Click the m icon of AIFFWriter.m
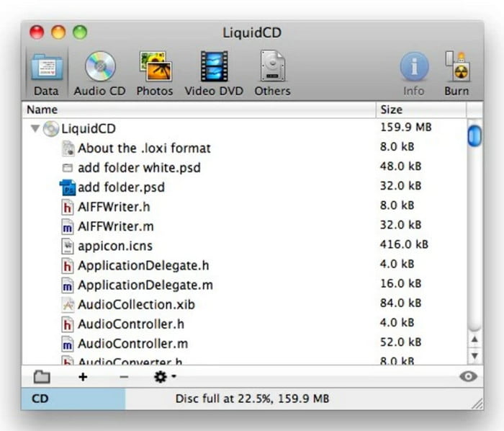 pyautogui.click(x=68, y=227)
